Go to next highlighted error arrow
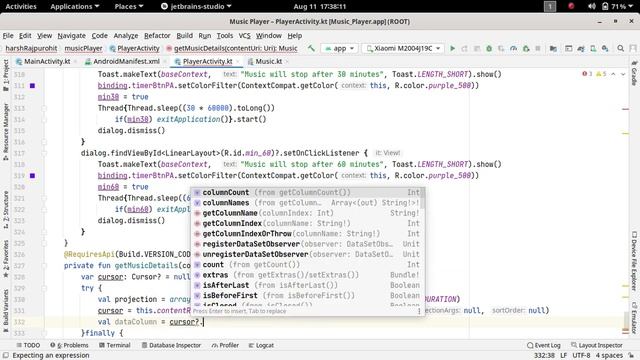Screen dimensions: 640x360 coord(623,74)
